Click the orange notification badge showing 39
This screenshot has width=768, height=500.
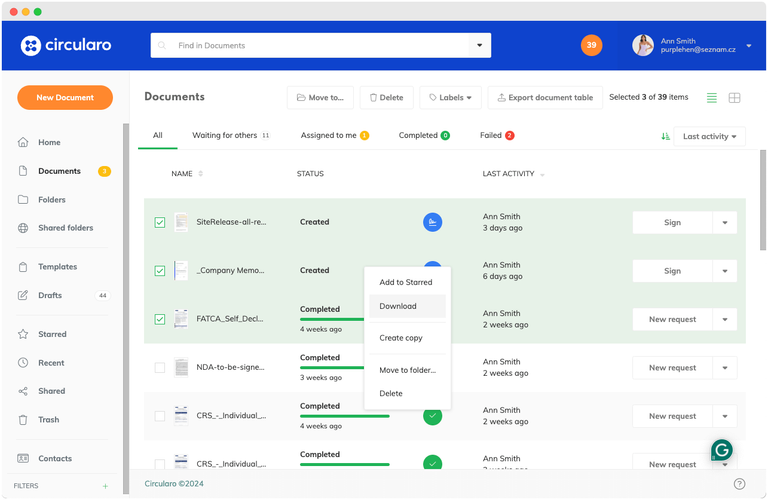(591, 45)
